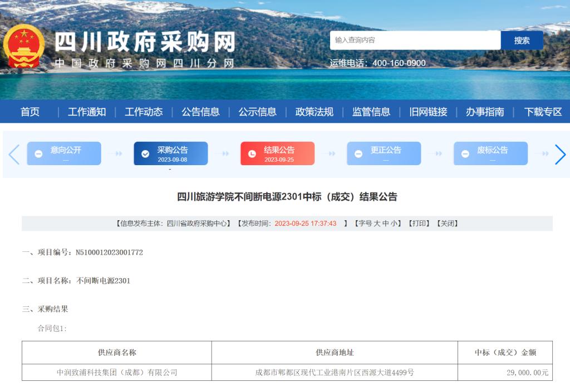Screen dimensions: 570x392
Task: Open the 政策法规 menu item
Action: (315, 112)
